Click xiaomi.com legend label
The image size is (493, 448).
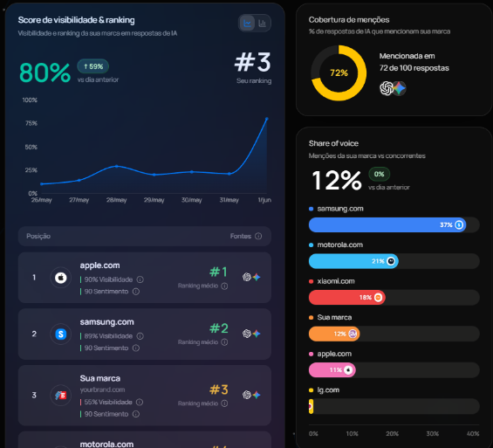336,281
